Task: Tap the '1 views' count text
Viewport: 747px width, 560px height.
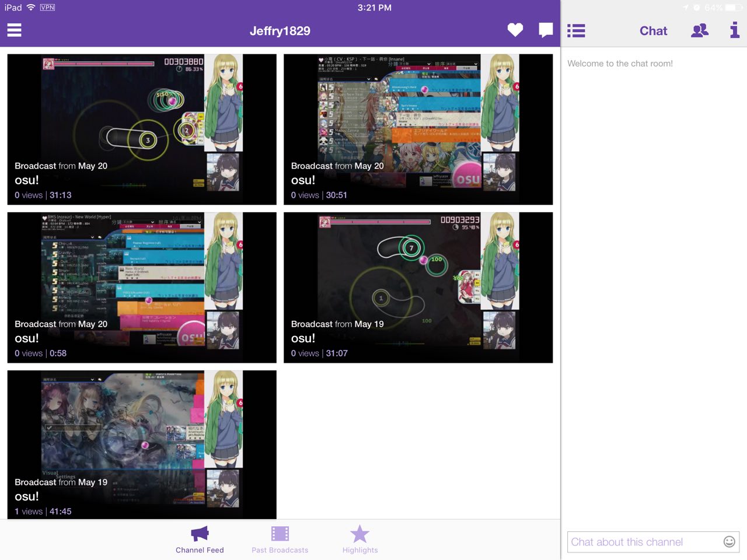Action: click(x=29, y=512)
